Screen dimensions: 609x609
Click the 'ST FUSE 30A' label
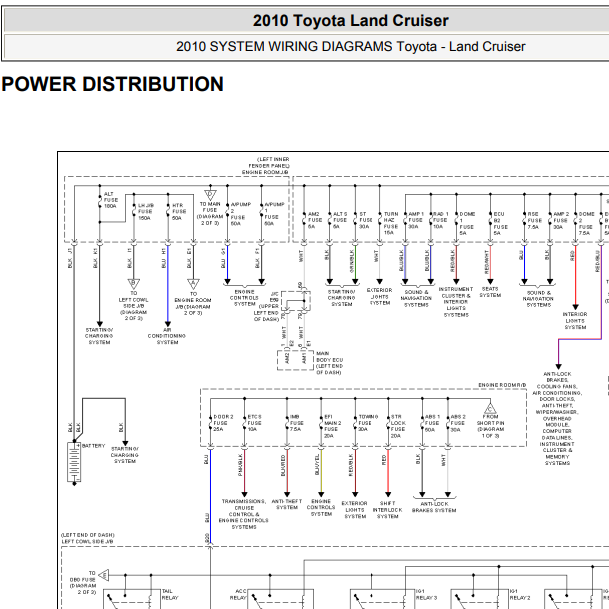pos(365,220)
